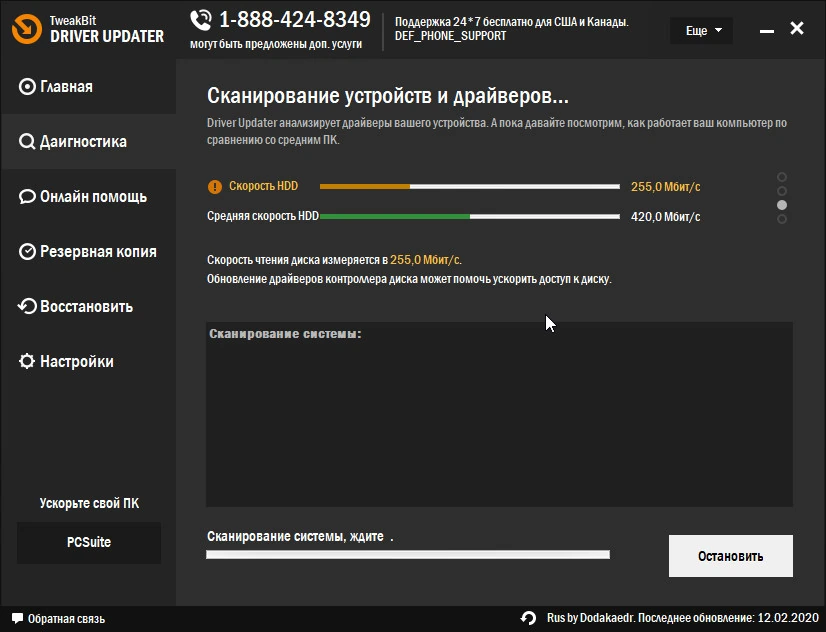Select the fourth slide indicator dot
This screenshot has width=826, height=632.
coord(782,219)
